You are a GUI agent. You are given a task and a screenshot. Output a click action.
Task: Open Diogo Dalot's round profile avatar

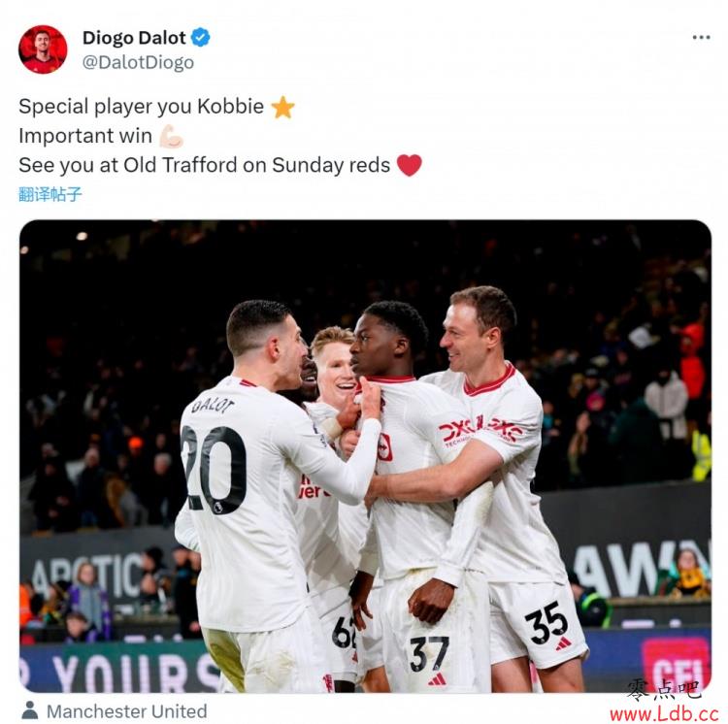(x=43, y=49)
